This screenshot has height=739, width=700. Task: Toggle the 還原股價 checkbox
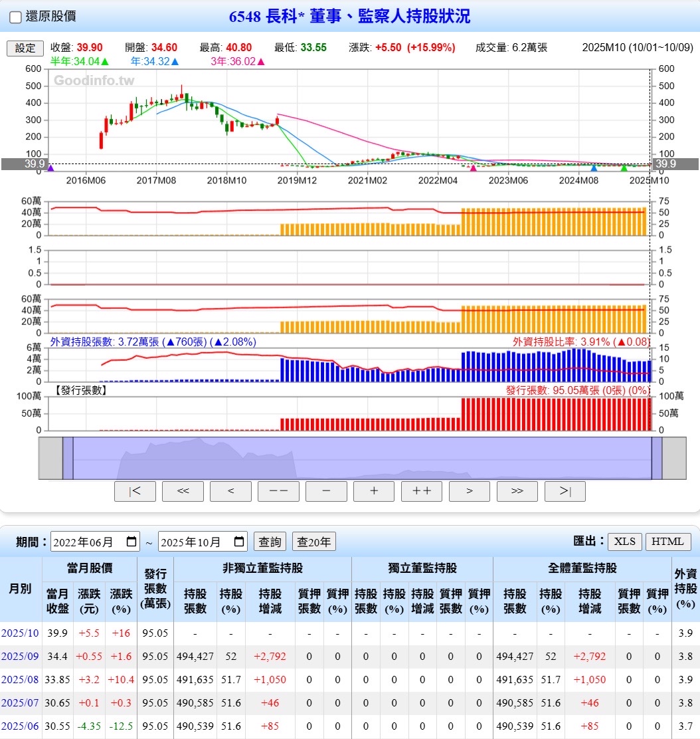[15, 17]
